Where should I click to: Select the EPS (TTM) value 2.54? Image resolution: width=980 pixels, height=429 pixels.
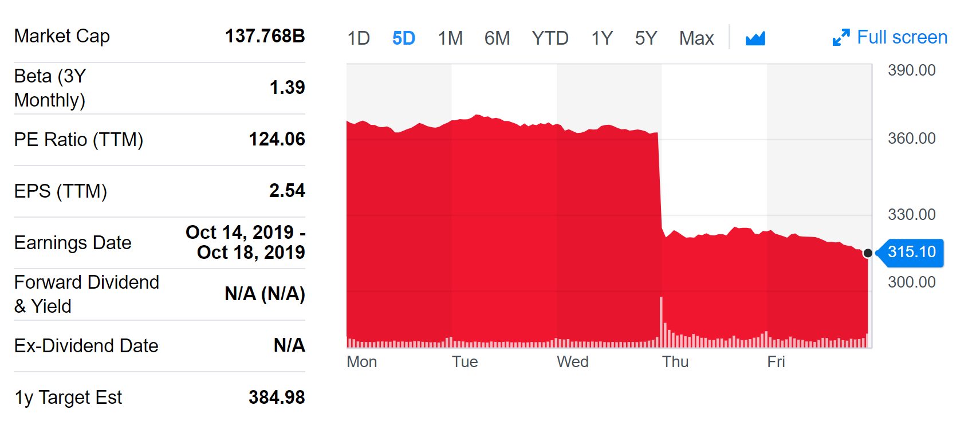[287, 191]
